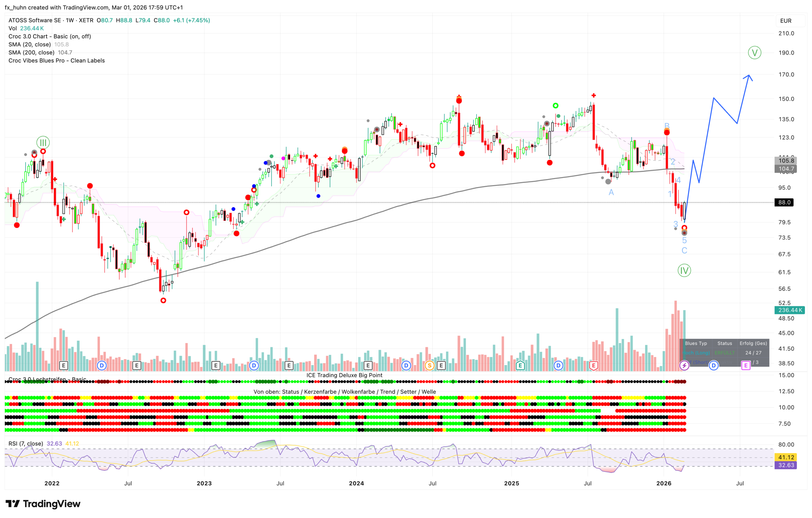Select the SMA (200, close) legend
The image size is (812, 518).
(32, 53)
